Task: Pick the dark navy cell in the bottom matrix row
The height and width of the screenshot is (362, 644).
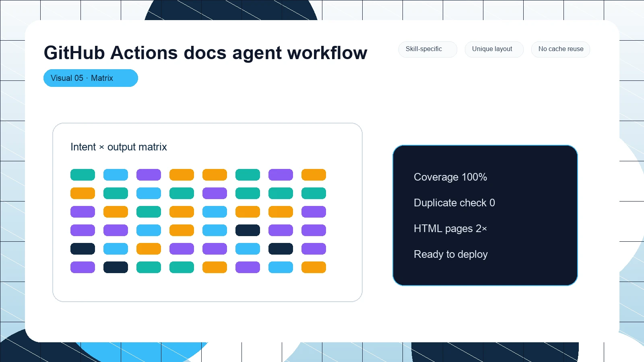Action: pyautogui.click(x=116, y=267)
